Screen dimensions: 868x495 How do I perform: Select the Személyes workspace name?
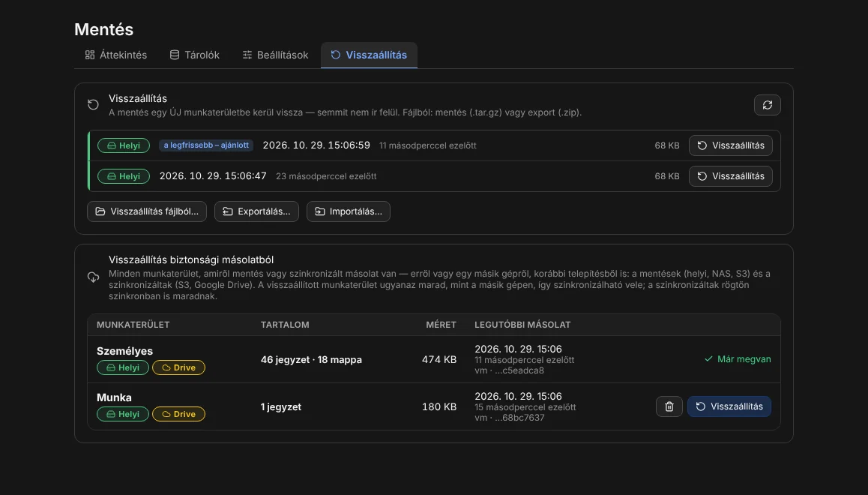tap(124, 351)
